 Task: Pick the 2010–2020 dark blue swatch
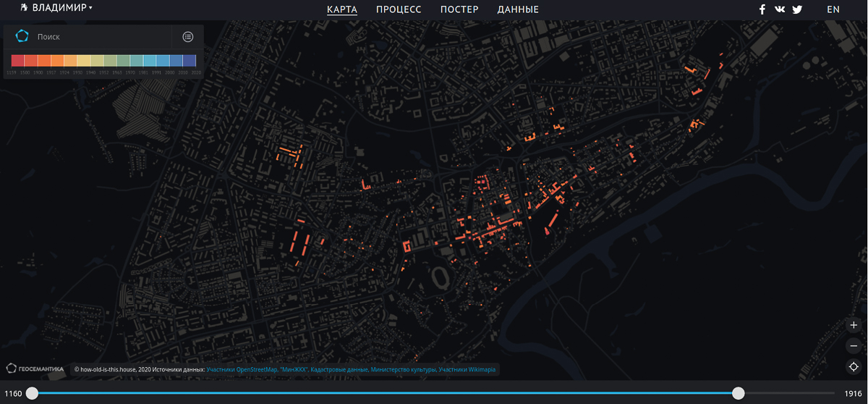click(189, 61)
